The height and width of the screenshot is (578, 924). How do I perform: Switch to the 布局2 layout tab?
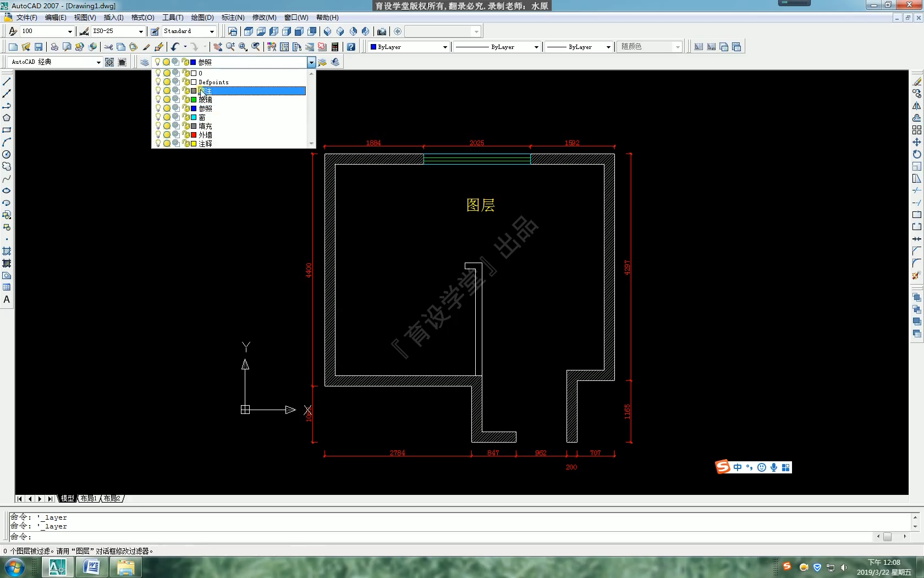point(112,498)
